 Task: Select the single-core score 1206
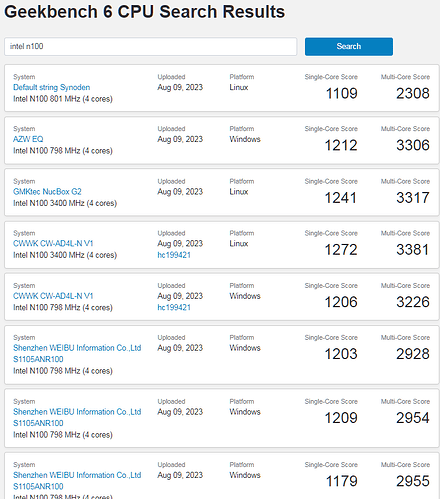(341, 302)
